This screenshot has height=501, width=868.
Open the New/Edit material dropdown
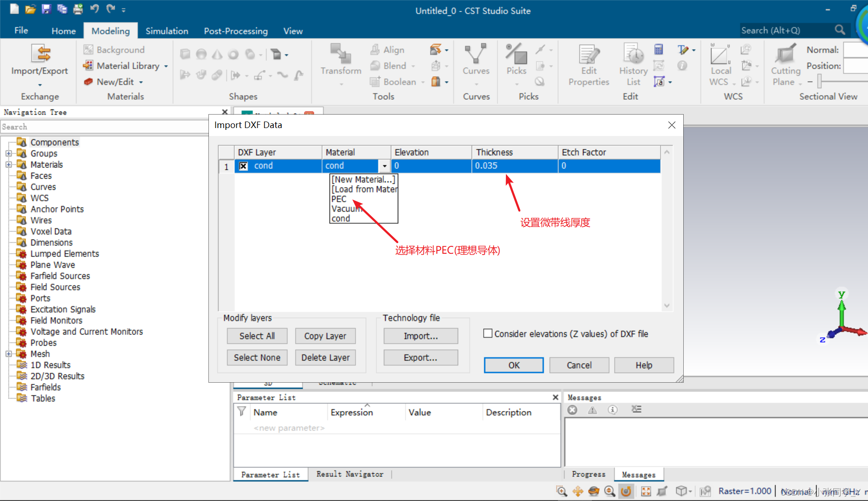click(141, 82)
